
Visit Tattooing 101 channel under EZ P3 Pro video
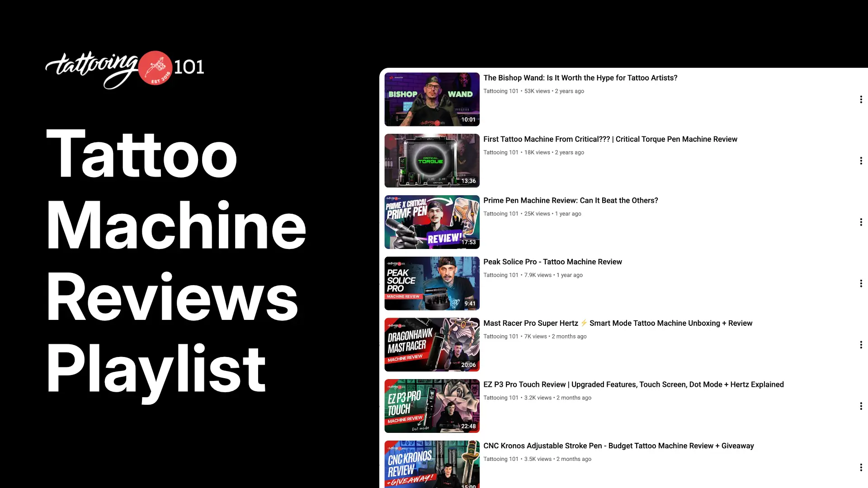point(501,398)
